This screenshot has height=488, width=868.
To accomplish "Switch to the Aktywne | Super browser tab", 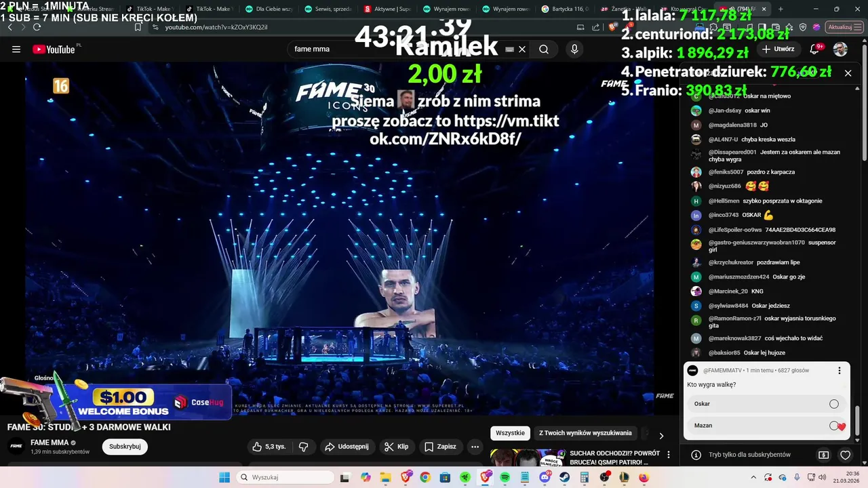I will 387,9.
